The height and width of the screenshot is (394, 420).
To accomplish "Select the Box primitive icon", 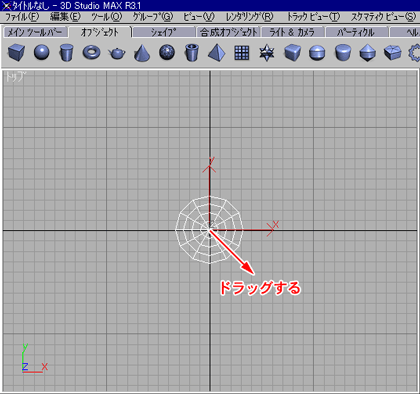I will pyautogui.click(x=16, y=53).
